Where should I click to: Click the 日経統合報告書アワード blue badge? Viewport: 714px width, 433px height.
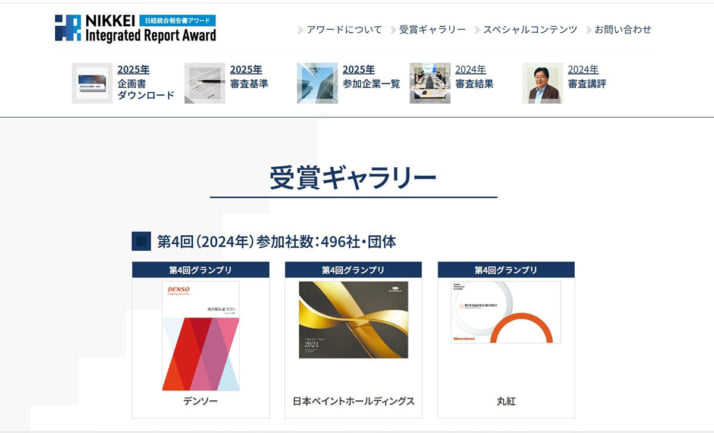178,20
